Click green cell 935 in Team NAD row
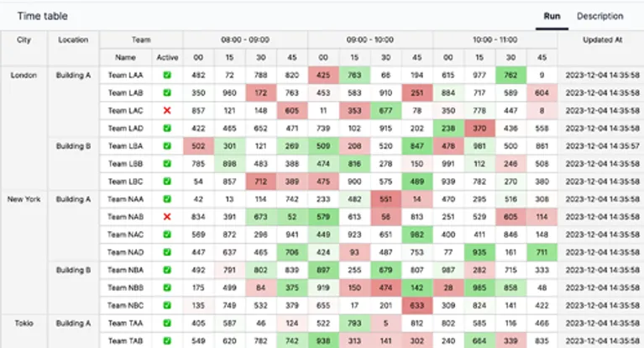Screen dimensions: 644x348 tap(479, 252)
